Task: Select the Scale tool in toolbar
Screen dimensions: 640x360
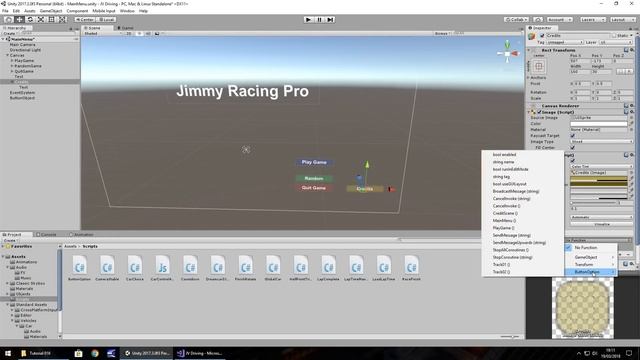Action: (x=41, y=19)
